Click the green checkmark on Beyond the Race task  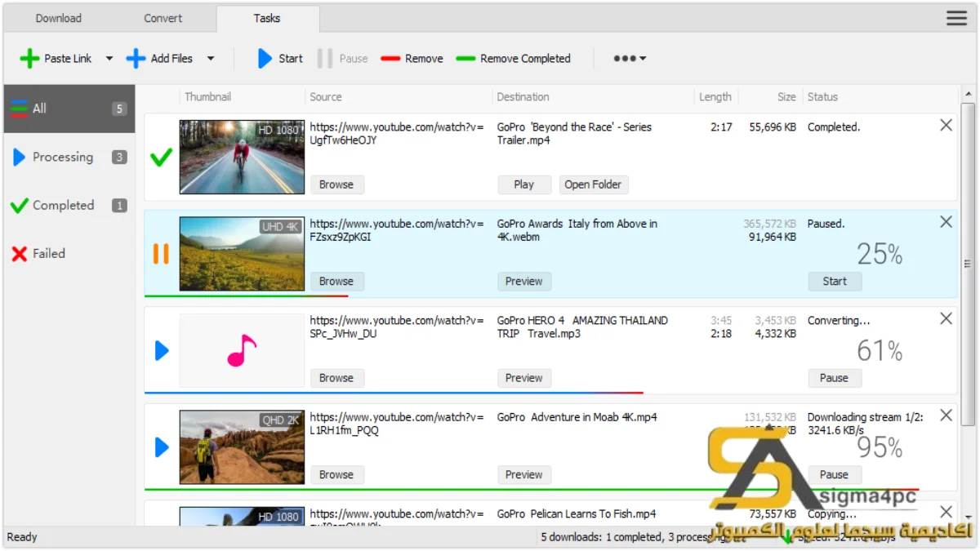[x=161, y=157]
